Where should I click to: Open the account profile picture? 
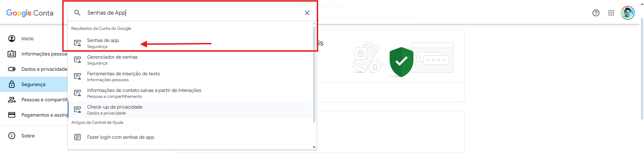(628, 13)
